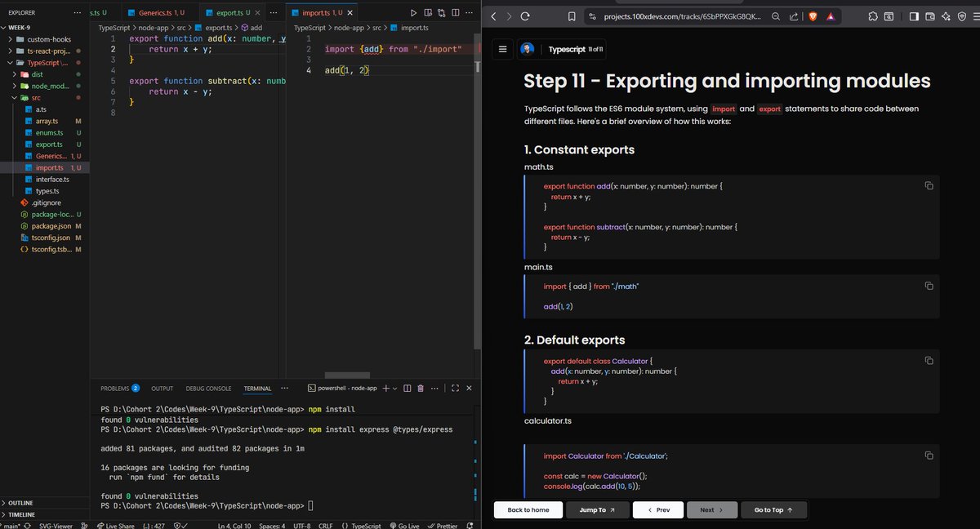Click the main* branch indicator
980x529 pixels.
click(11, 526)
